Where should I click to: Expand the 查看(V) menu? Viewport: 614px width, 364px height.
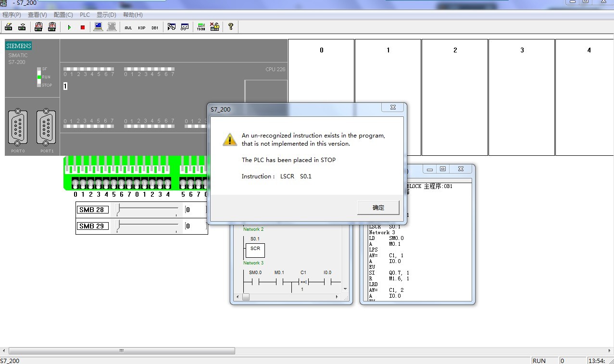tap(37, 15)
